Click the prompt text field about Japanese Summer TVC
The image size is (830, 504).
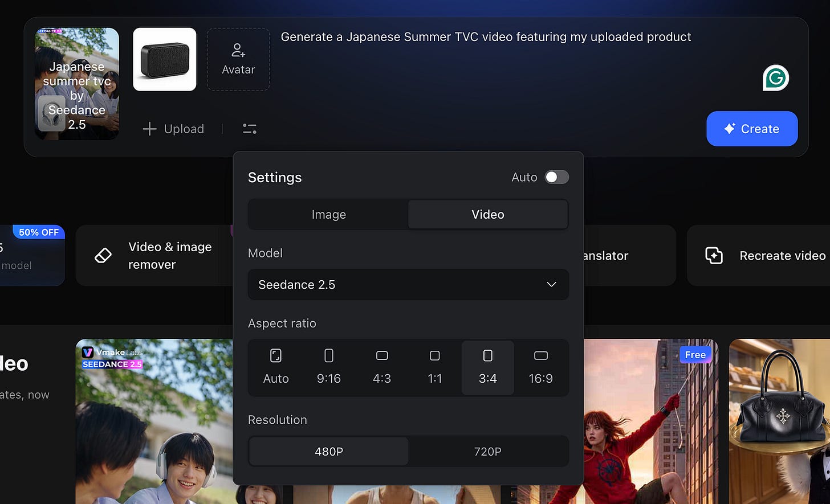(x=486, y=37)
